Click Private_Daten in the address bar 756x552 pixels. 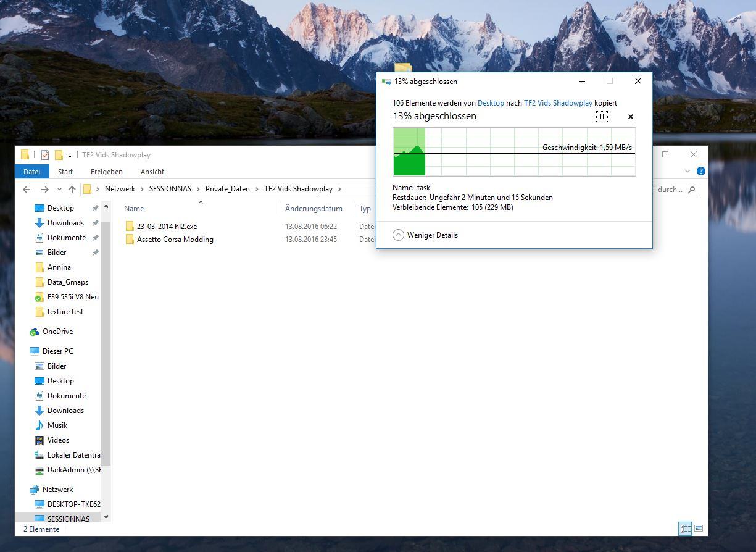pos(228,189)
